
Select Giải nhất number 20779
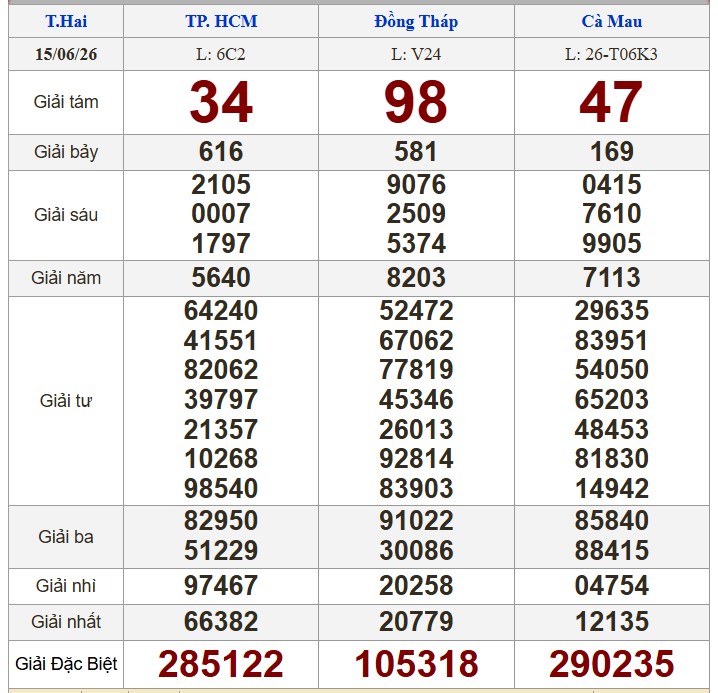(x=416, y=622)
